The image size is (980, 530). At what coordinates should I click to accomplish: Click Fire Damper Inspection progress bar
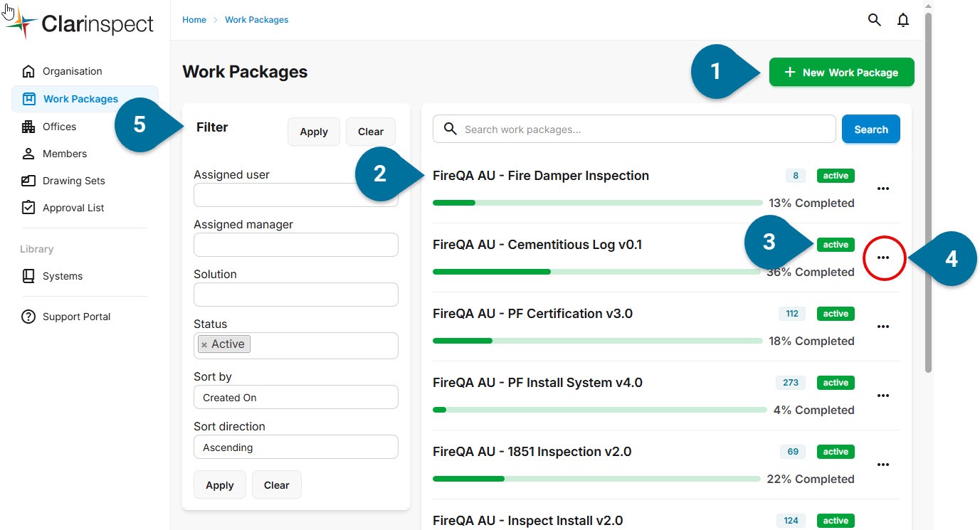click(x=598, y=203)
